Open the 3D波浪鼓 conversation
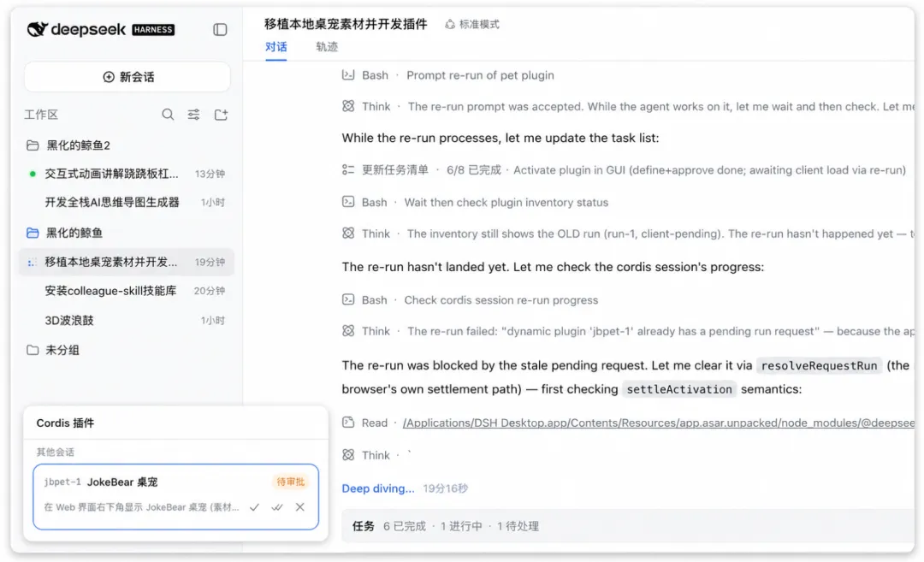The height and width of the screenshot is (562, 924). click(x=127, y=321)
